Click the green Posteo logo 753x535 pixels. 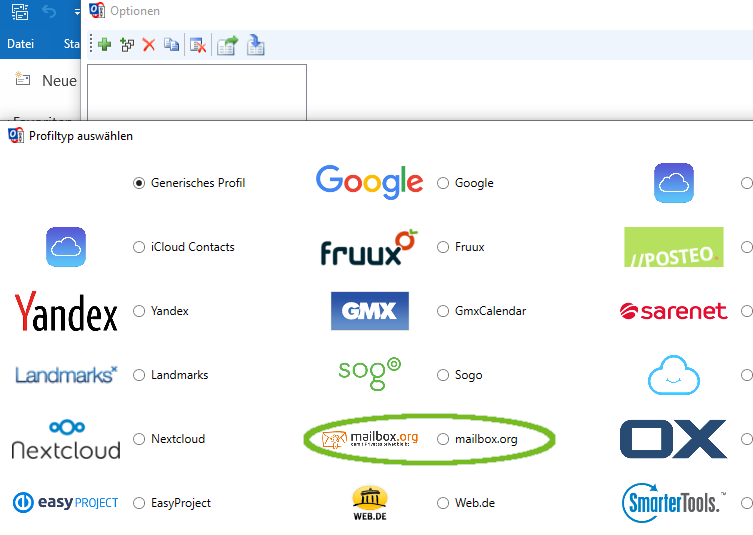click(674, 247)
